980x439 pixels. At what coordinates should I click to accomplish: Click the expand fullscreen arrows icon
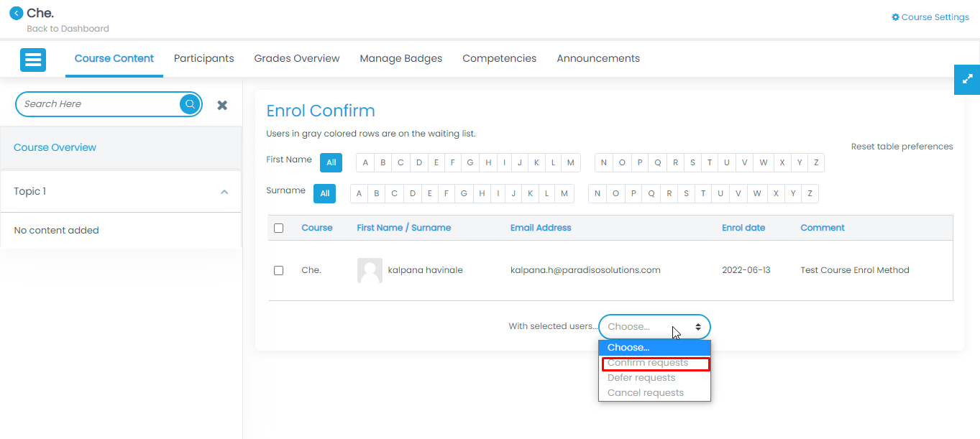(x=967, y=80)
